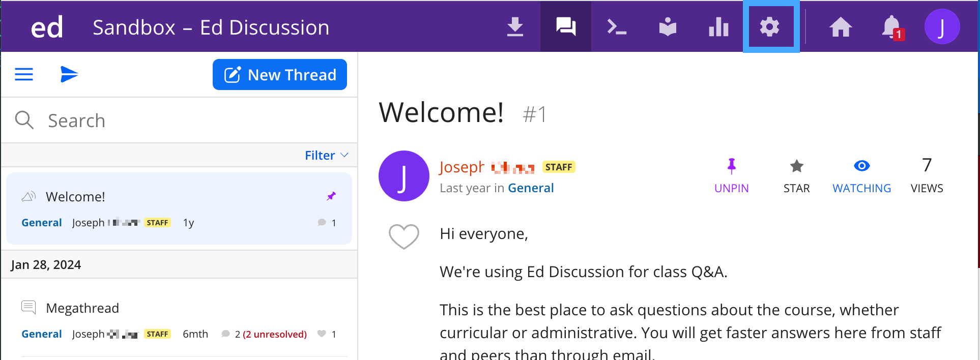The width and height of the screenshot is (980, 360).
Task: Open the Analytics bar chart icon
Action: click(718, 26)
